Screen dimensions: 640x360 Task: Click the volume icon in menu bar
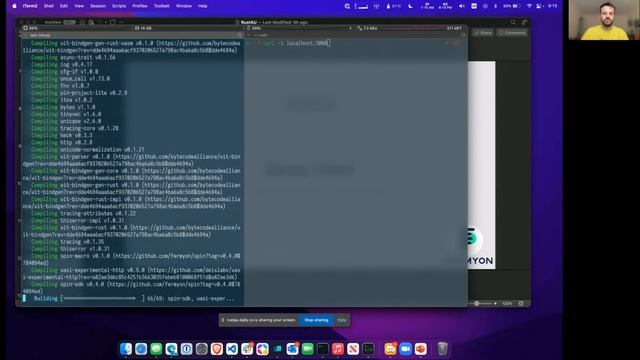[462, 6]
